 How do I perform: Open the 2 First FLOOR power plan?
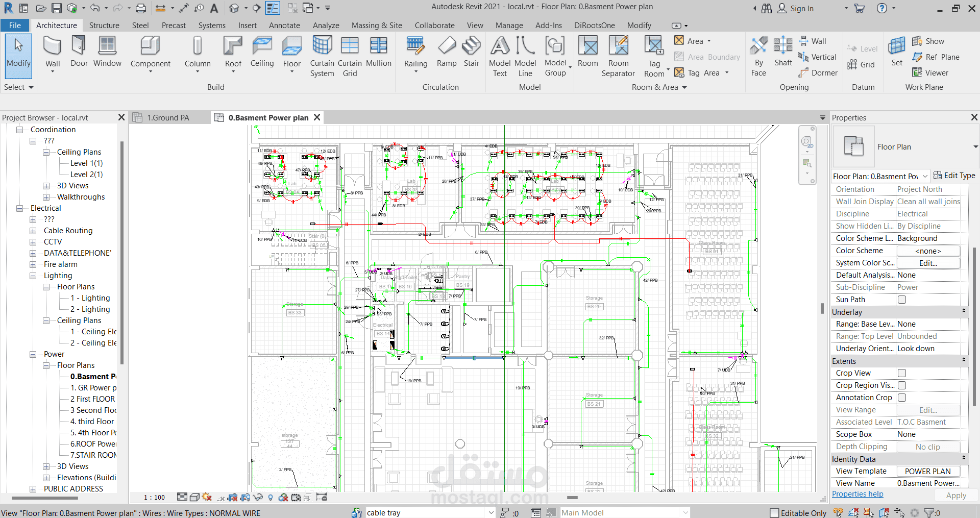coord(92,399)
